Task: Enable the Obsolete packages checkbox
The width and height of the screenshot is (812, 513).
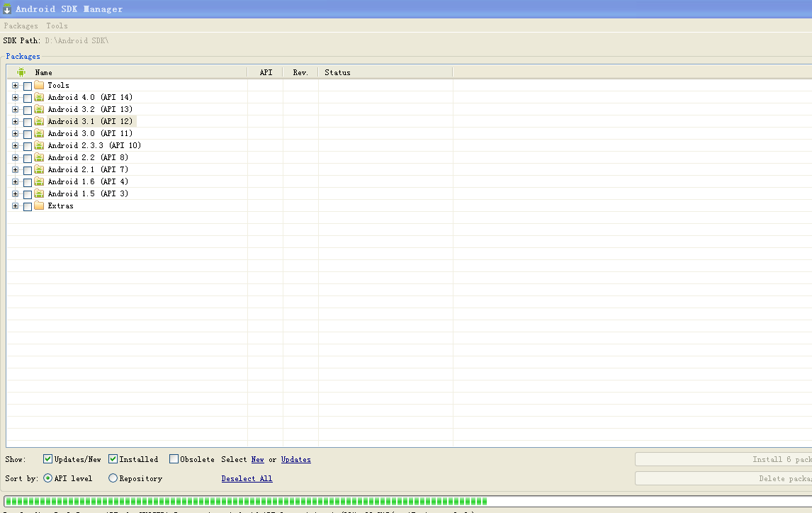Action: pyautogui.click(x=174, y=458)
